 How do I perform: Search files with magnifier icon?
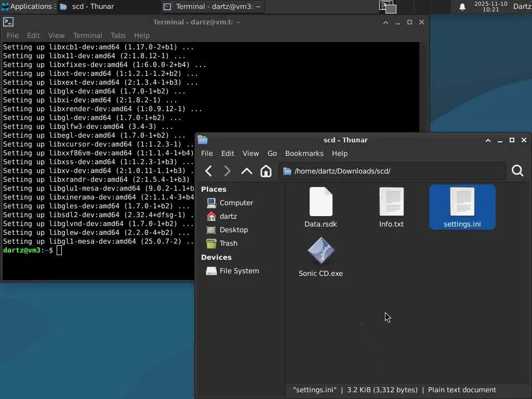(x=517, y=170)
